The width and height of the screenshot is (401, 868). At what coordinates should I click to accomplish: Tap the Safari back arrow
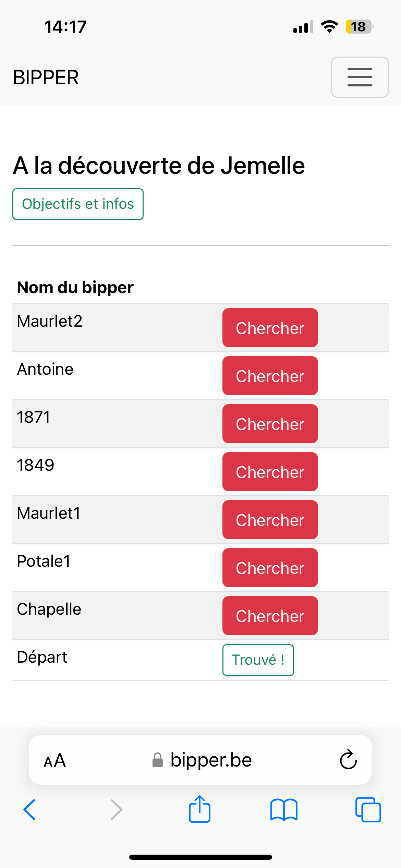(29, 810)
